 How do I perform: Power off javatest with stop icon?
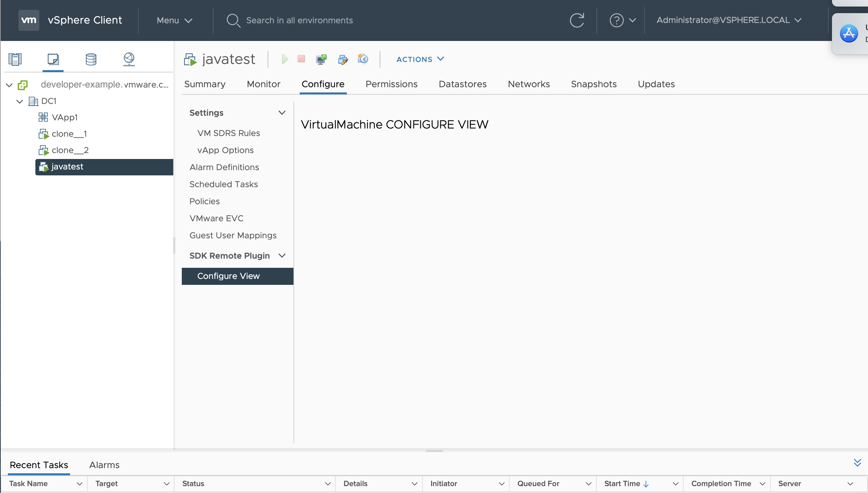pyautogui.click(x=301, y=59)
